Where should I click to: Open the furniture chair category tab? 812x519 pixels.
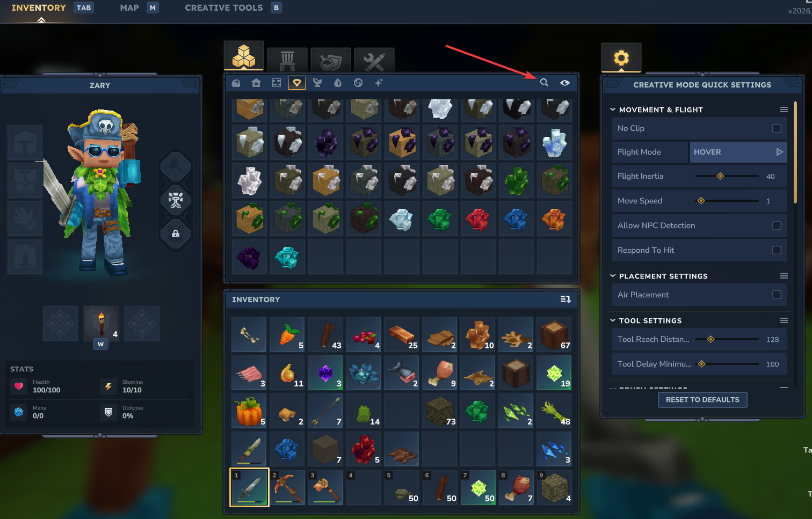pos(287,61)
